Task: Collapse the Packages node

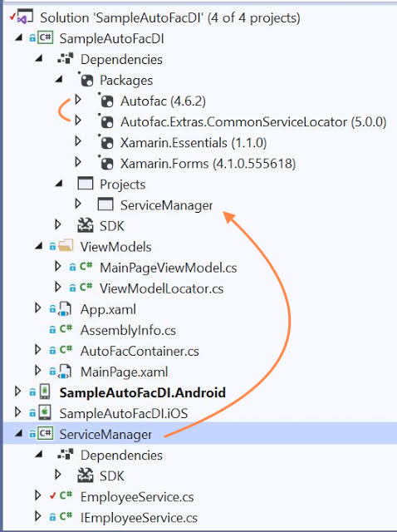Action: pyautogui.click(x=58, y=80)
